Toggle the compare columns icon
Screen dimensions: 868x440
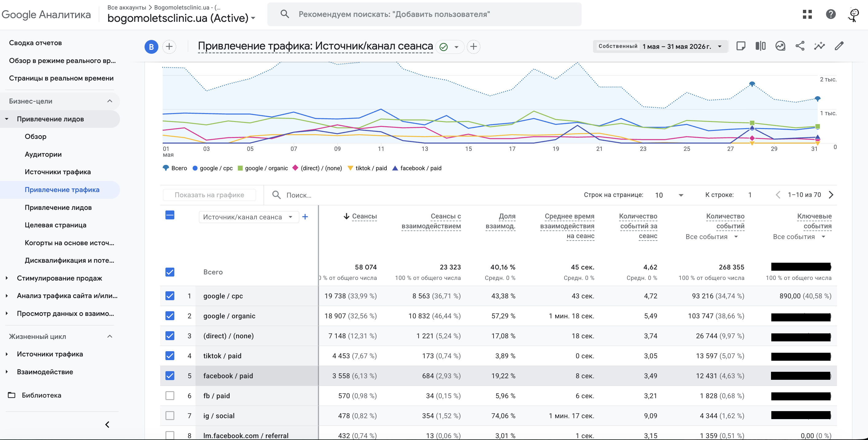[761, 46]
